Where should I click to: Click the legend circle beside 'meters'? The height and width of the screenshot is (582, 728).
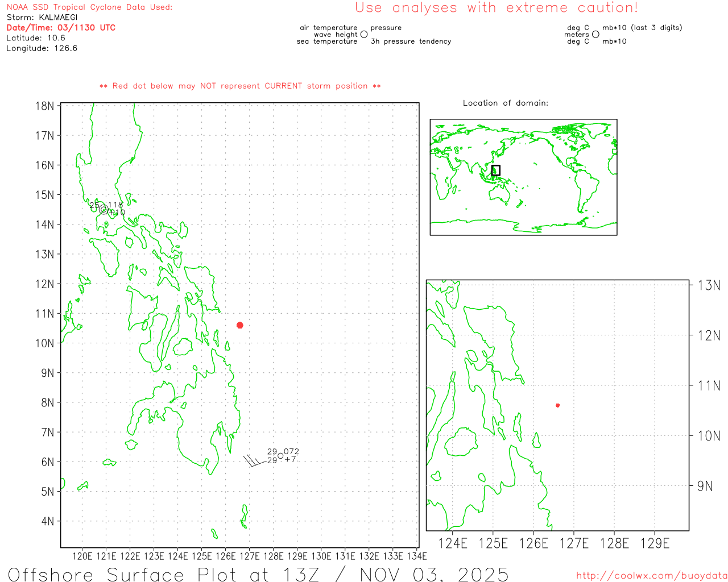click(595, 35)
